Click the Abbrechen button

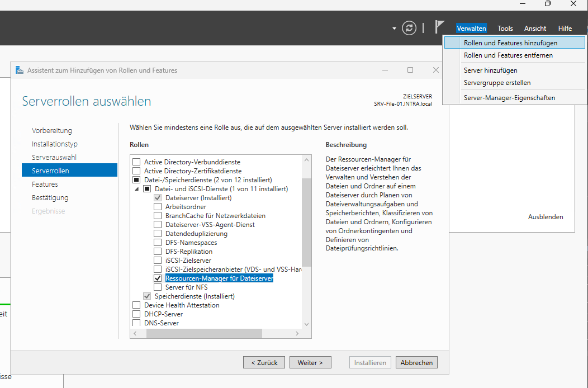click(416, 363)
